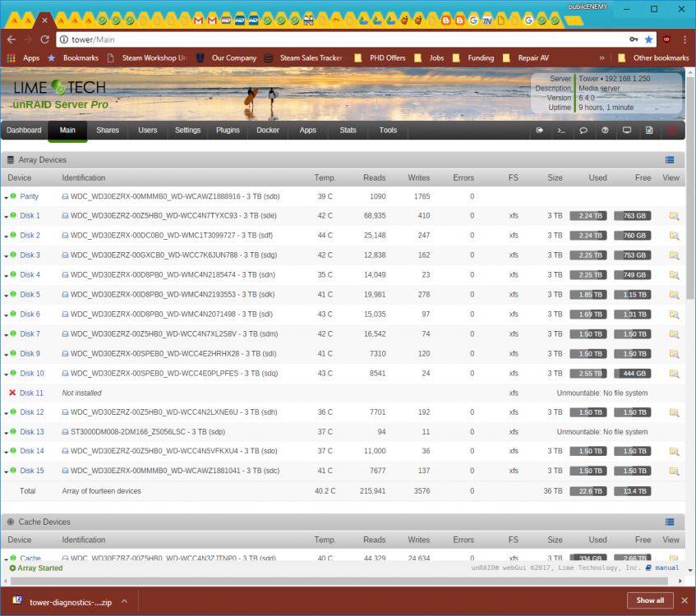The width and height of the screenshot is (696, 616).
Task: Open the Disk 11 link
Action: pos(31,393)
